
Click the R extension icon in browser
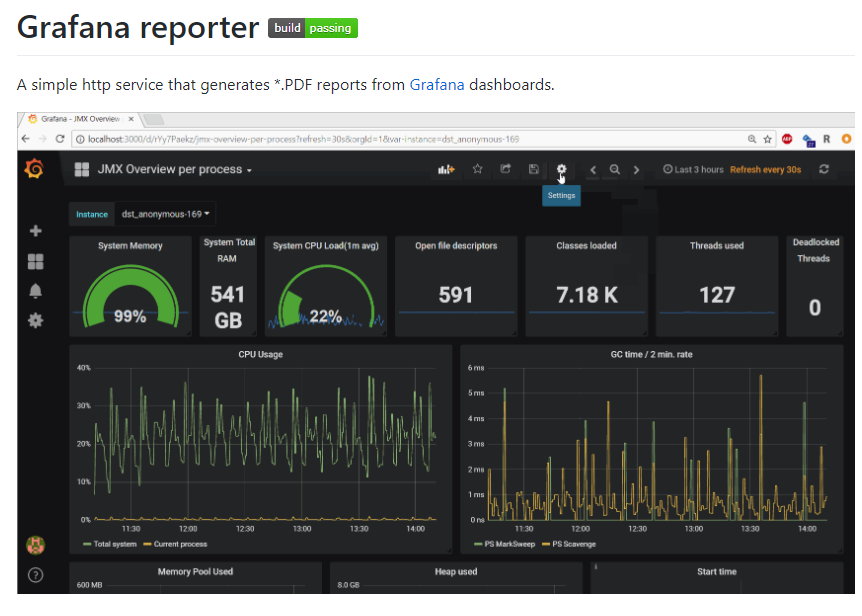pos(826,139)
